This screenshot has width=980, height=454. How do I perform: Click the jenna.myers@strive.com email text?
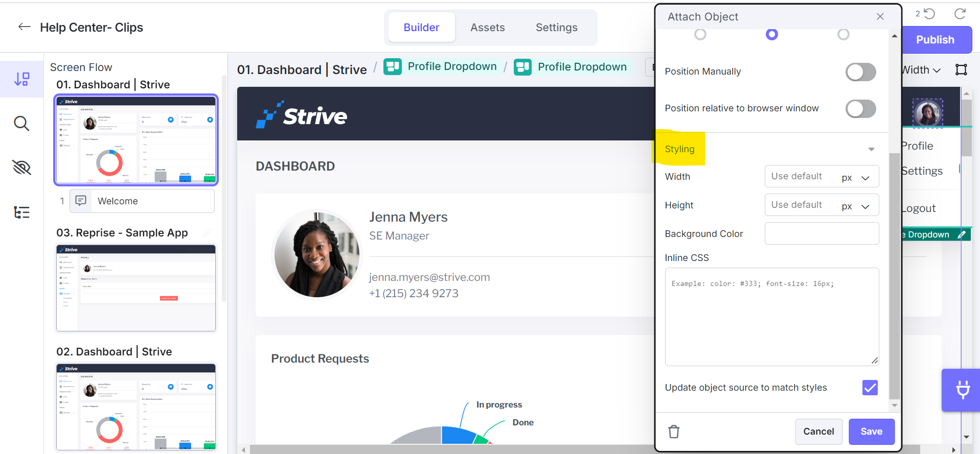429,277
